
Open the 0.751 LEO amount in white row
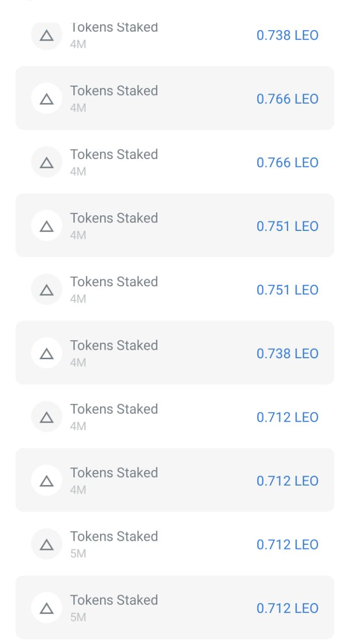click(x=287, y=290)
